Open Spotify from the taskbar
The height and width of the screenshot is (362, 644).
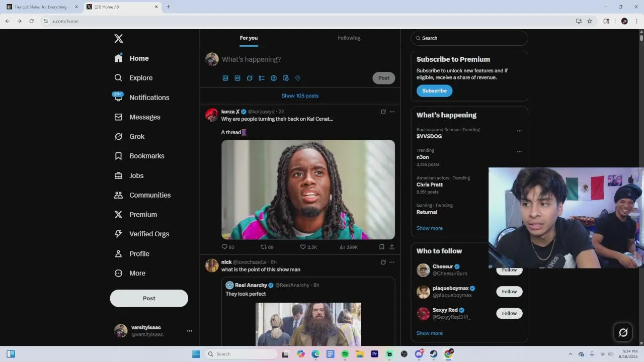click(x=345, y=354)
